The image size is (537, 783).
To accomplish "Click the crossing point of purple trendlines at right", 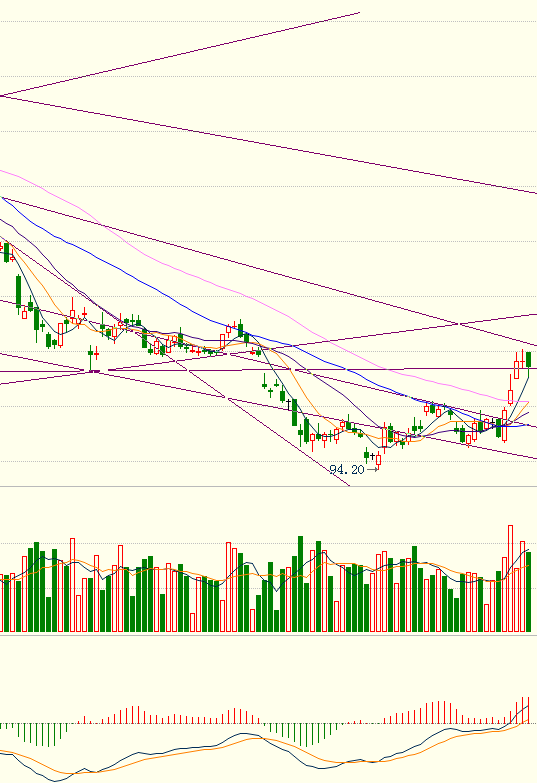I will point(459,324).
